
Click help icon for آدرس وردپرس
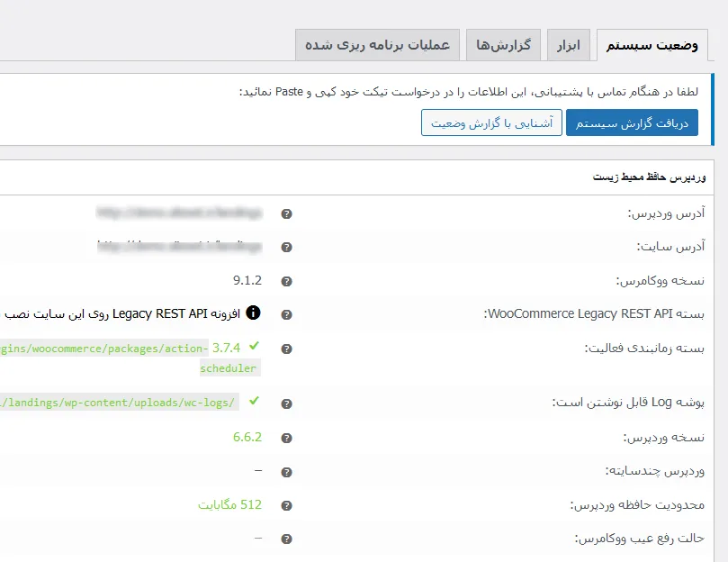(286, 213)
